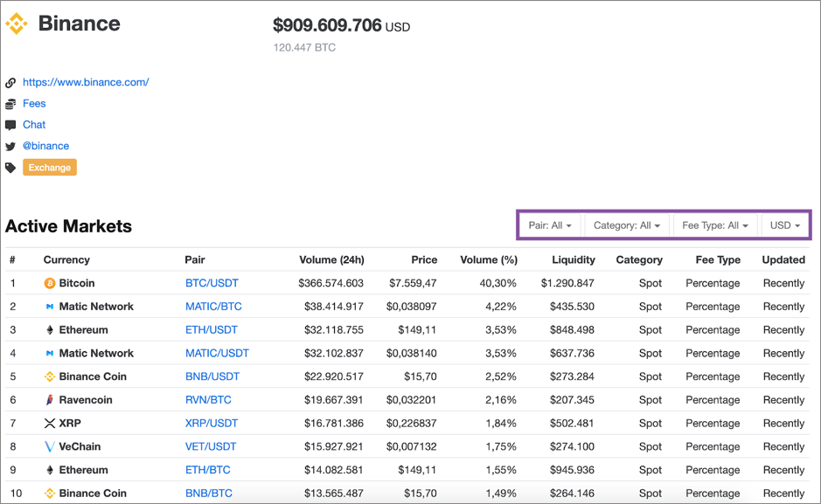This screenshot has width=821, height=504.
Task: Open the binance.com website link
Action: [x=86, y=82]
